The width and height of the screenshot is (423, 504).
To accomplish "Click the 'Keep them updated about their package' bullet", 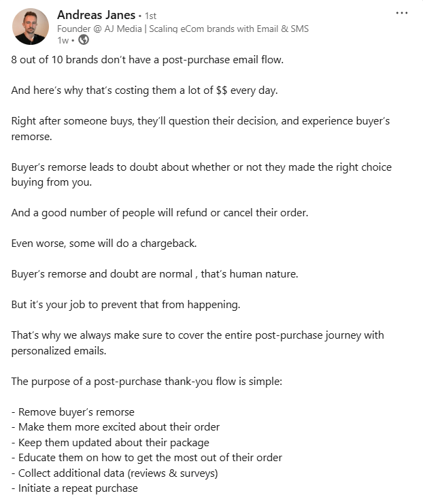I will pyautogui.click(x=110, y=443).
